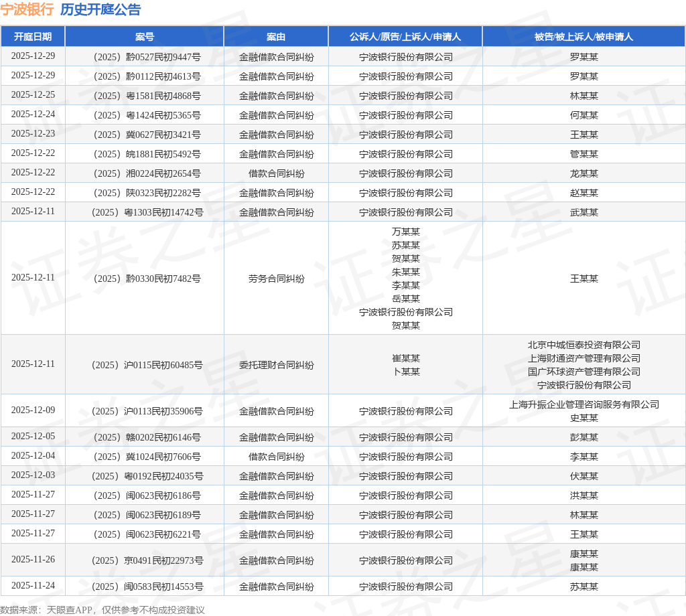The width and height of the screenshot is (686, 616).
Task: Click date 2025-12-03
Action: [x=33, y=475]
